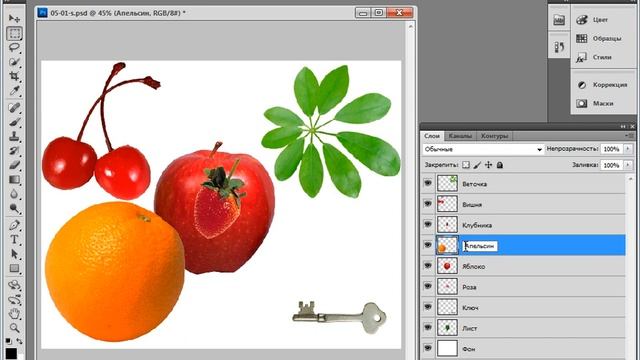Screen dimensions: 640x360
Task: Hide the Фон layer
Action: [428, 348]
